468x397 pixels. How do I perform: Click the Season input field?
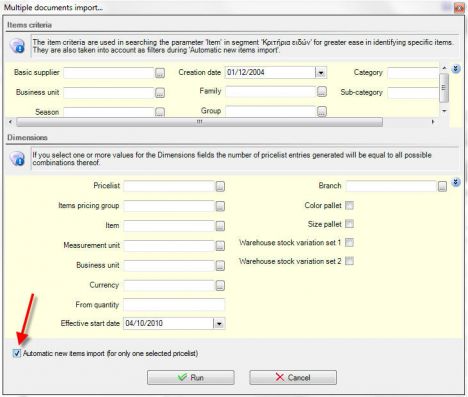[x=109, y=112]
